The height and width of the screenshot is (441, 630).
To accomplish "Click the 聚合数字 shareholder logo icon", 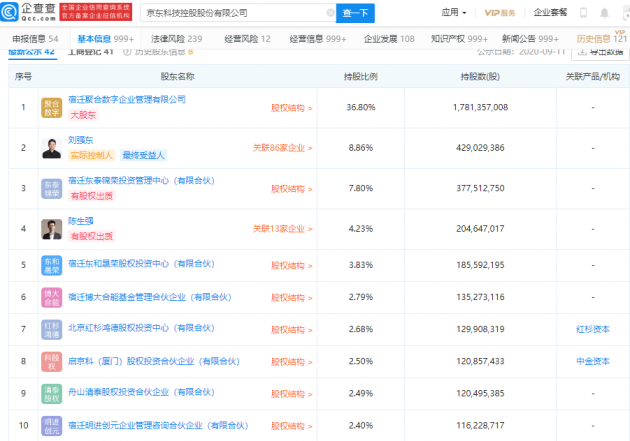I will 51,107.
